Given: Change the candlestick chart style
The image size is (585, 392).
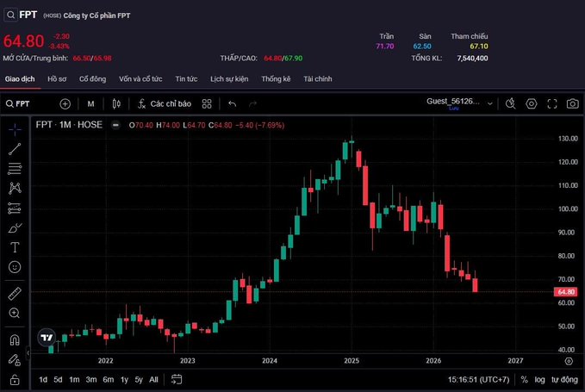Looking at the screenshot, I should [x=116, y=103].
